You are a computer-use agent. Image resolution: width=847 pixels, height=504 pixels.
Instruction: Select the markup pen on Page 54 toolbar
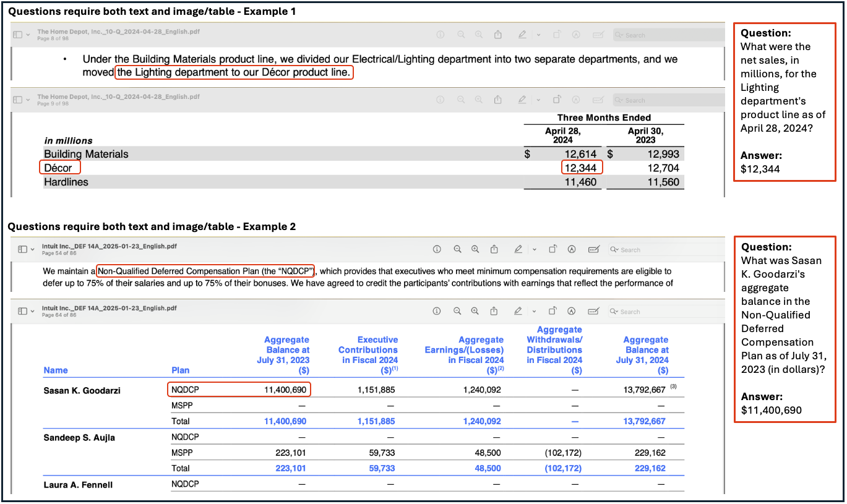[x=518, y=249]
